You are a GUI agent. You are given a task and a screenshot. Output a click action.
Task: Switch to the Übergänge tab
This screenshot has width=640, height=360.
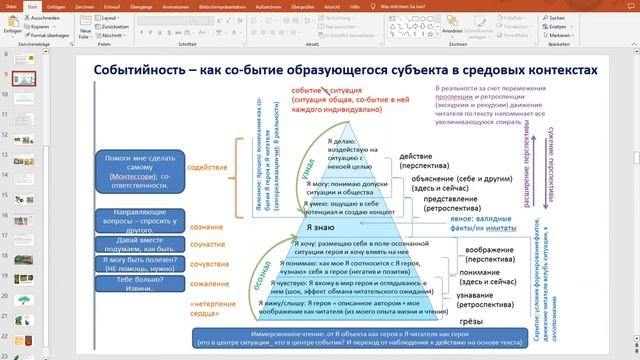tap(141, 7)
